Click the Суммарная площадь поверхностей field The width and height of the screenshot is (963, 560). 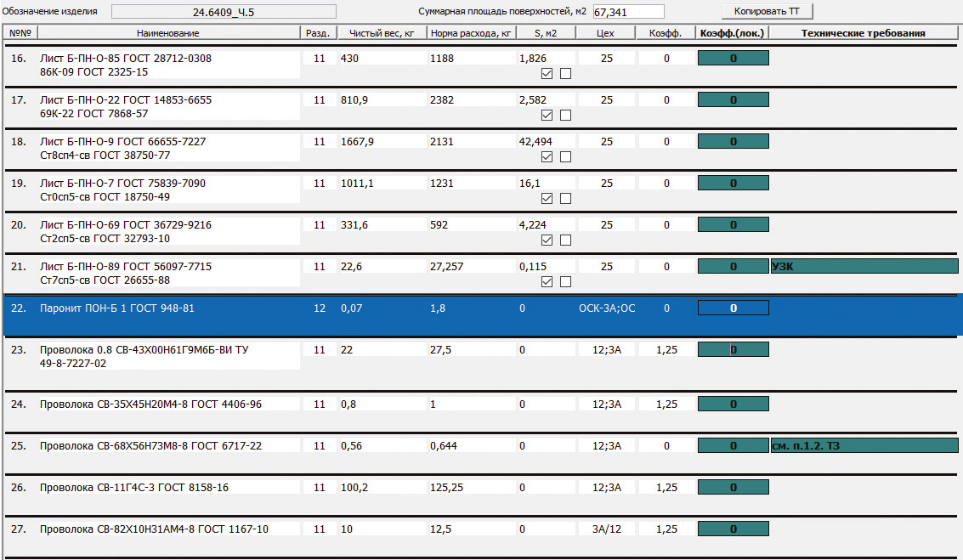(x=628, y=12)
